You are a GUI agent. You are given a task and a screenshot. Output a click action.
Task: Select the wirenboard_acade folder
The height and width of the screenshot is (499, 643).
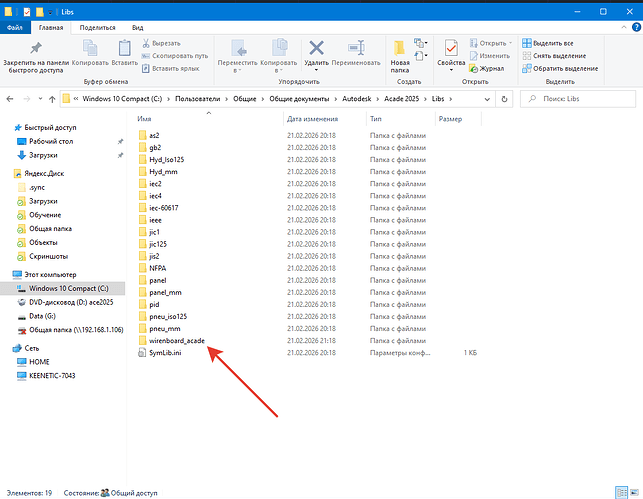pyautogui.click(x=175, y=341)
